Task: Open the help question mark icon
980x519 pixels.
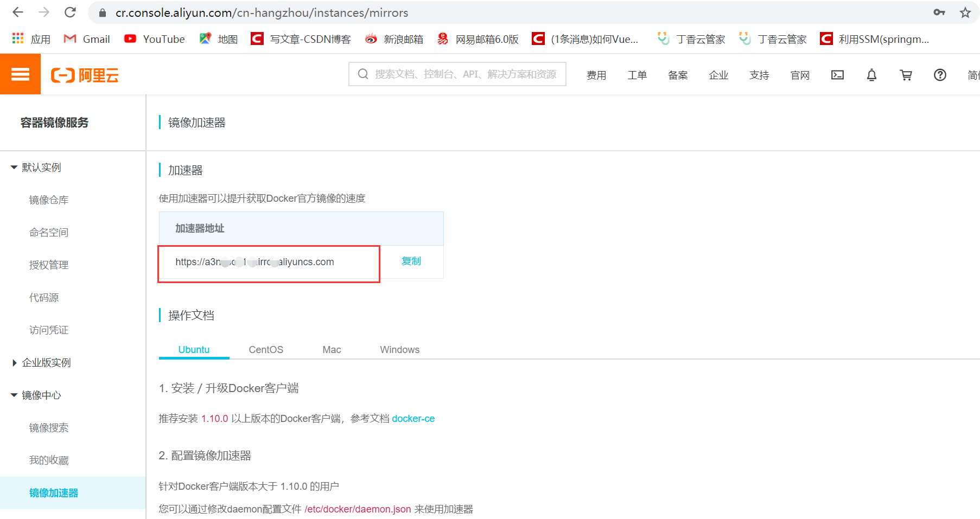Action: (x=940, y=75)
